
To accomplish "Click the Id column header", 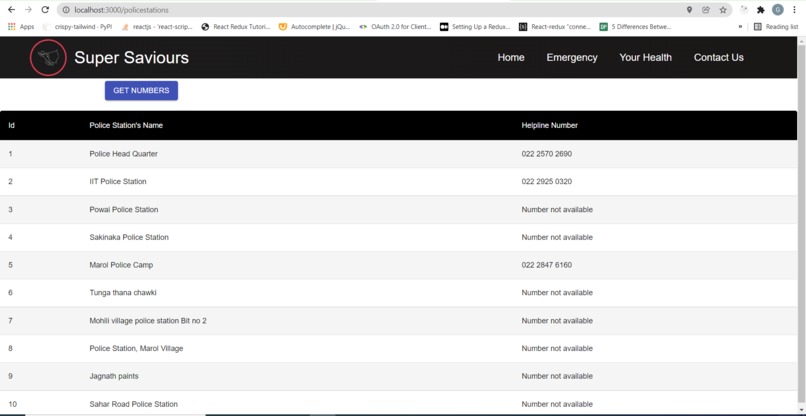I will [x=11, y=125].
